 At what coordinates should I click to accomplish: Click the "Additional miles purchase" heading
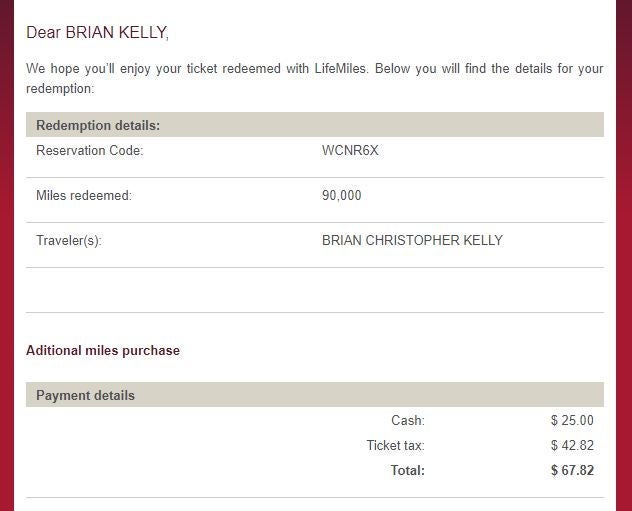point(102,351)
